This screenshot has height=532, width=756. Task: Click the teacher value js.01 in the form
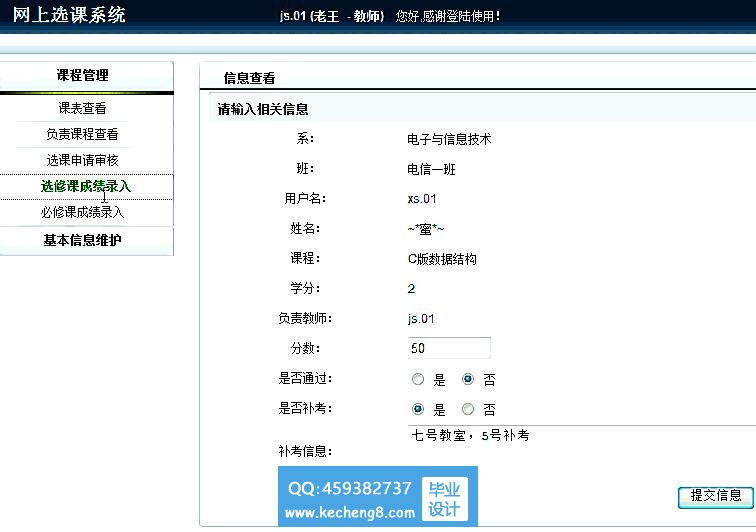421,319
